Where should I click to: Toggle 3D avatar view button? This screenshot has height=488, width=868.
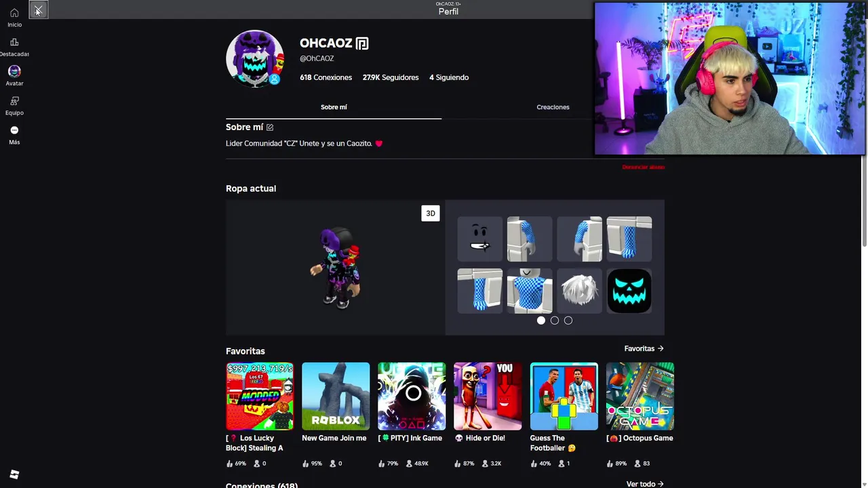(431, 213)
